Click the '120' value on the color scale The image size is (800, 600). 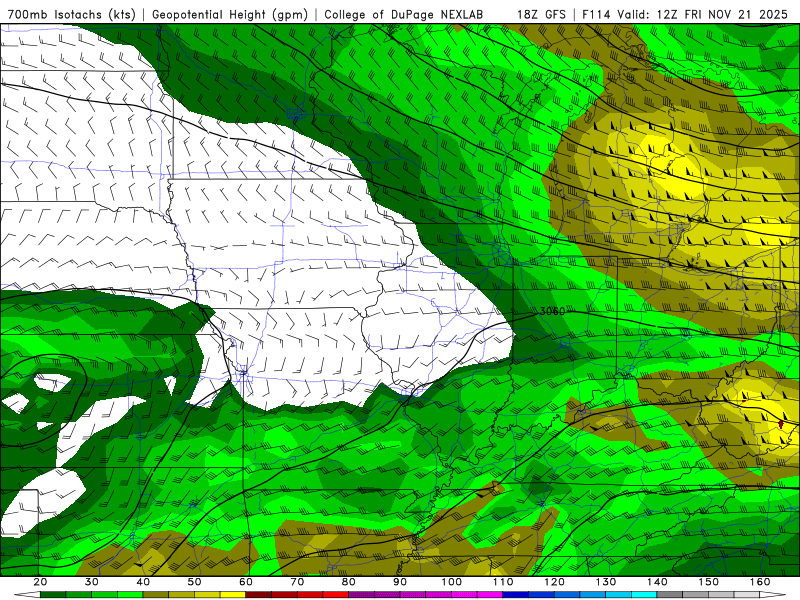point(555,582)
